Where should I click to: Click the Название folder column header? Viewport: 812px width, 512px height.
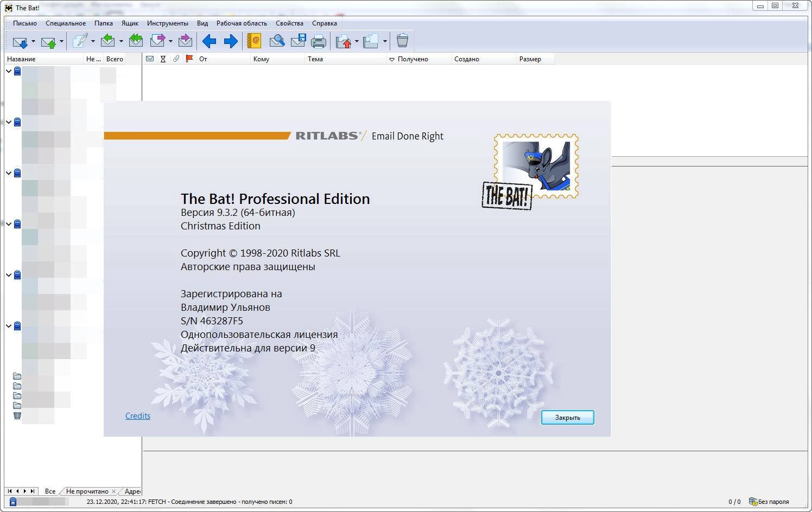(43, 59)
